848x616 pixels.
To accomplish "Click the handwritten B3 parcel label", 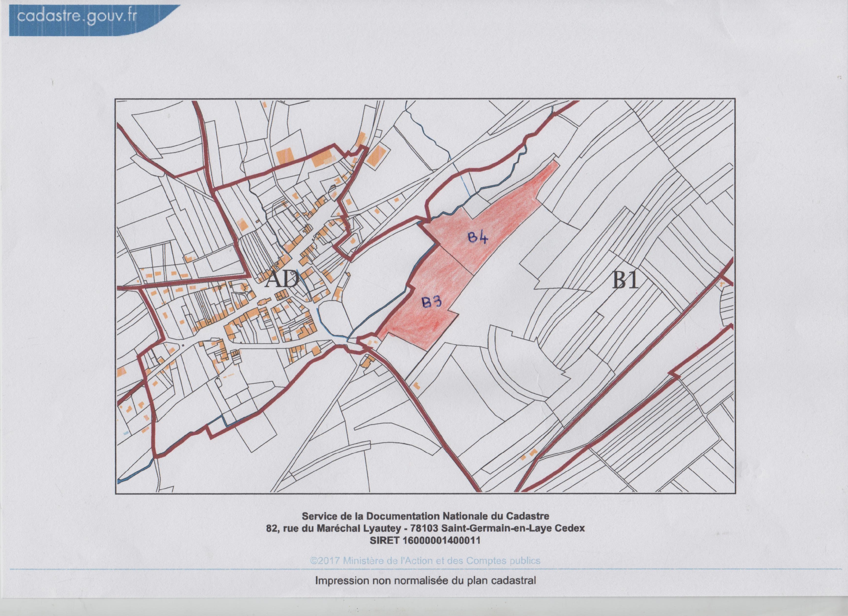I will point(432,301).
